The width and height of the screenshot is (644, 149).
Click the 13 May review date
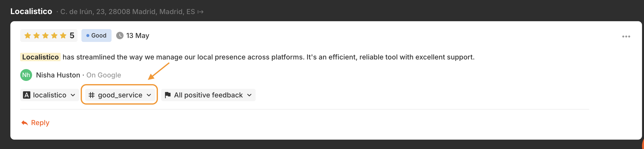point(137,36)
